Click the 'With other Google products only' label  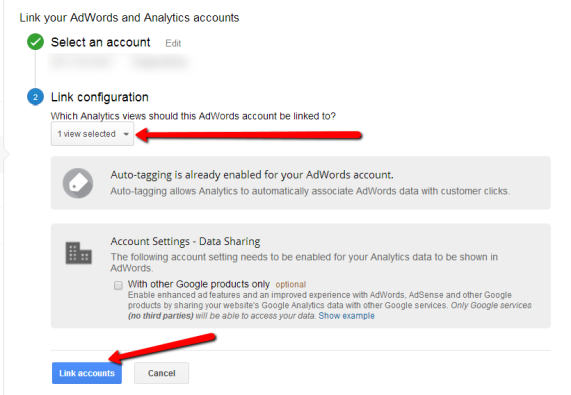pos(198,284)
